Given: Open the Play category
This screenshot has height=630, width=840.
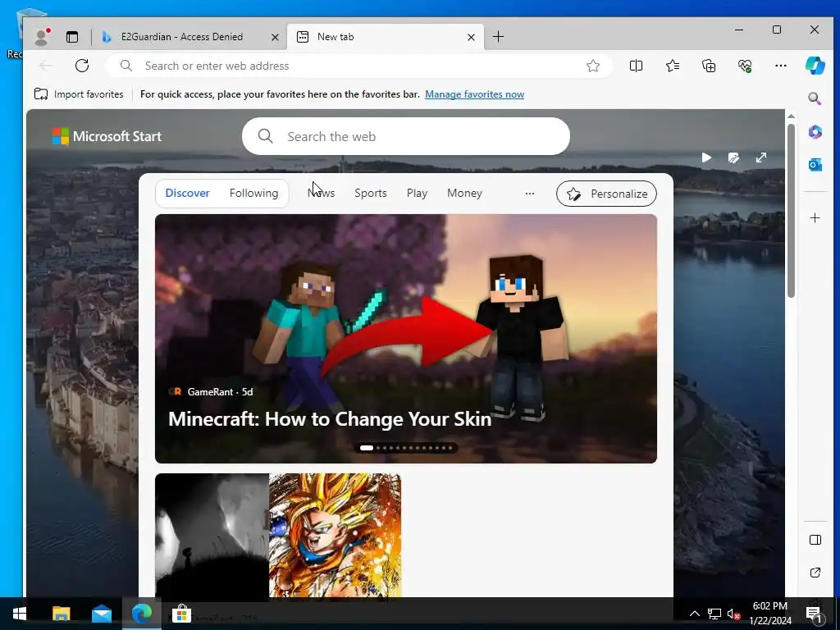Looking at the screenshot, I should 417,193.
